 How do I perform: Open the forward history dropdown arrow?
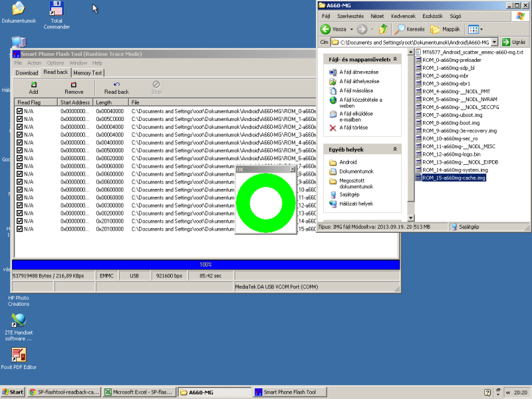point(372,29)
